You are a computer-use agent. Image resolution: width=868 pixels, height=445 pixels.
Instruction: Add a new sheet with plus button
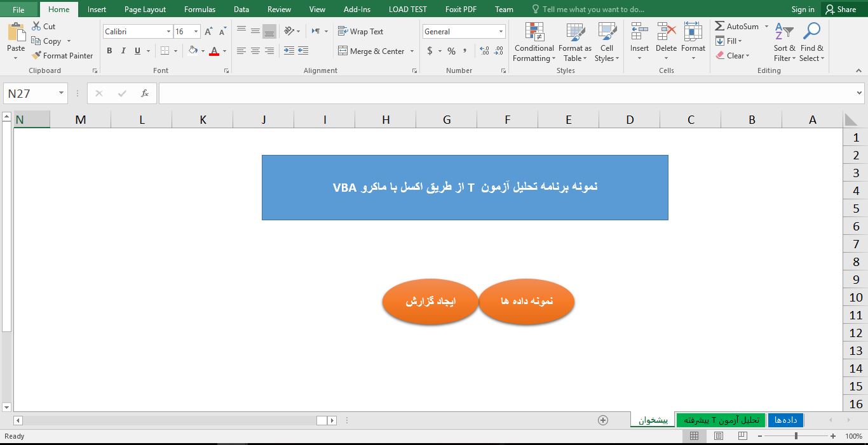coord(603,420)
